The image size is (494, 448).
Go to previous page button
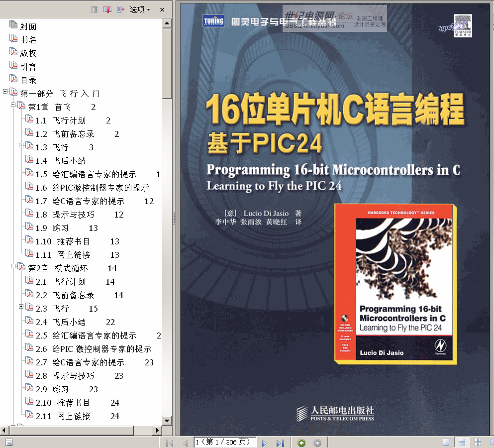185,443
